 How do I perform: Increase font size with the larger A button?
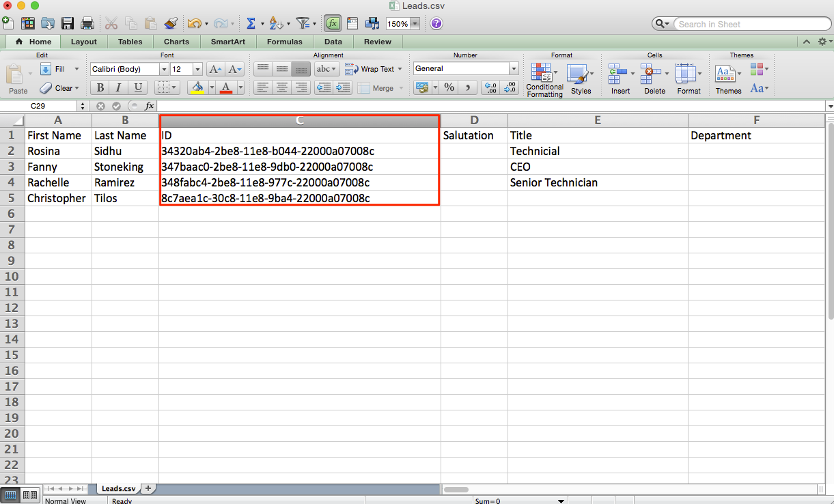tap(215, 69)
